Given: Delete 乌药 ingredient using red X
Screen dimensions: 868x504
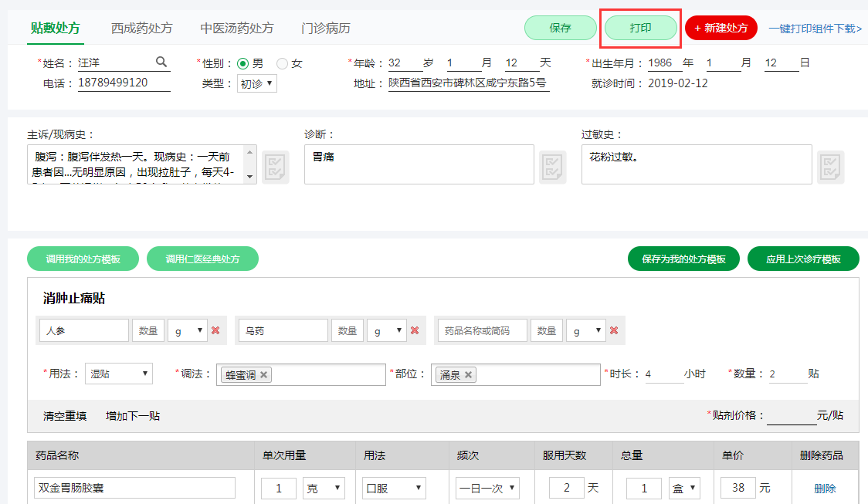Looking at the screenshot, I should pos(415,330).
